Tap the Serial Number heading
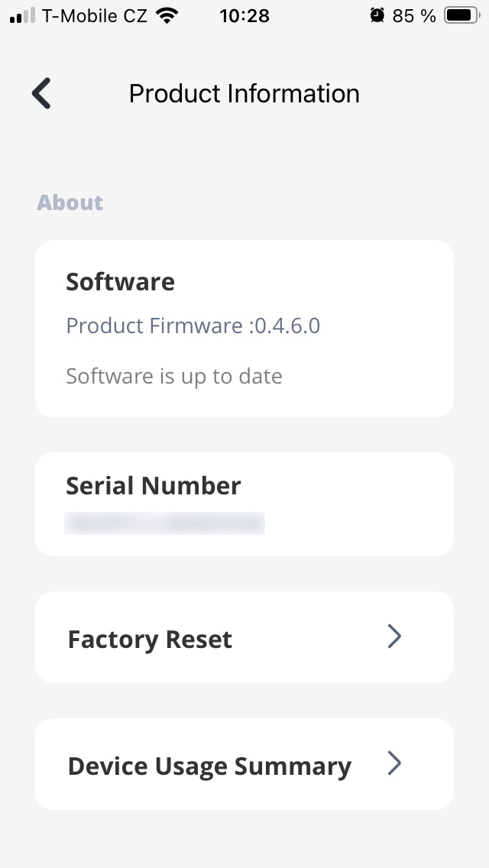The width and height of the screenshot is (489, 868). (154, 486)
